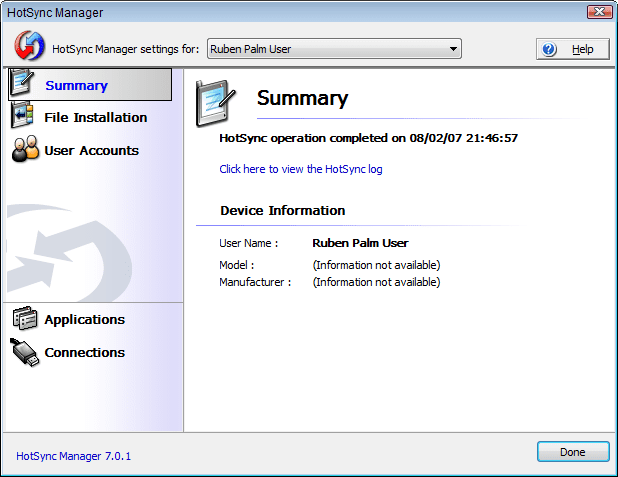Expand the Ruben Palm User dropdown

334,49
